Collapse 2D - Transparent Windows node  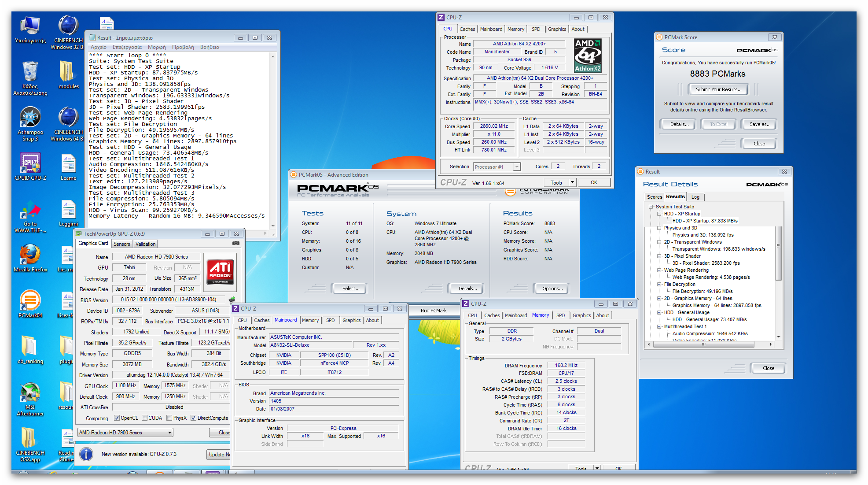tap(659, 242)
